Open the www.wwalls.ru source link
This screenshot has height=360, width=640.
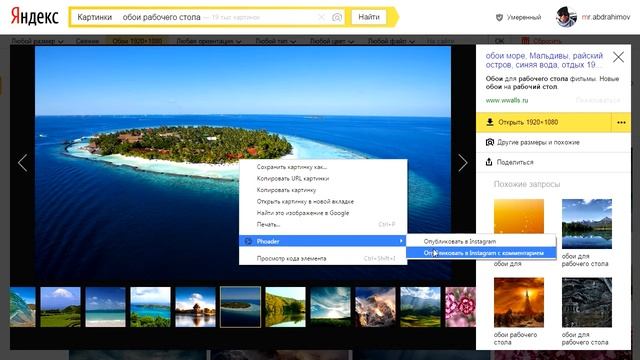coord(507,100)
